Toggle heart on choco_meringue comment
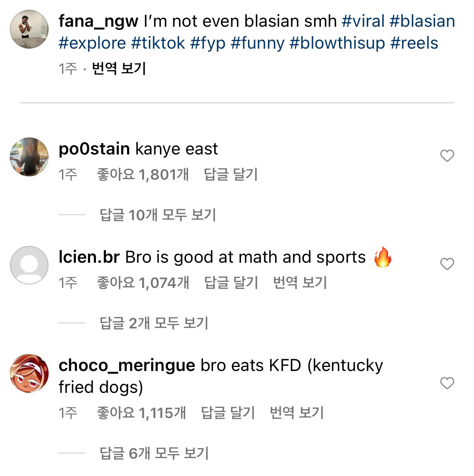The height and width of the screenshot is (476, 474). [447, 383]
